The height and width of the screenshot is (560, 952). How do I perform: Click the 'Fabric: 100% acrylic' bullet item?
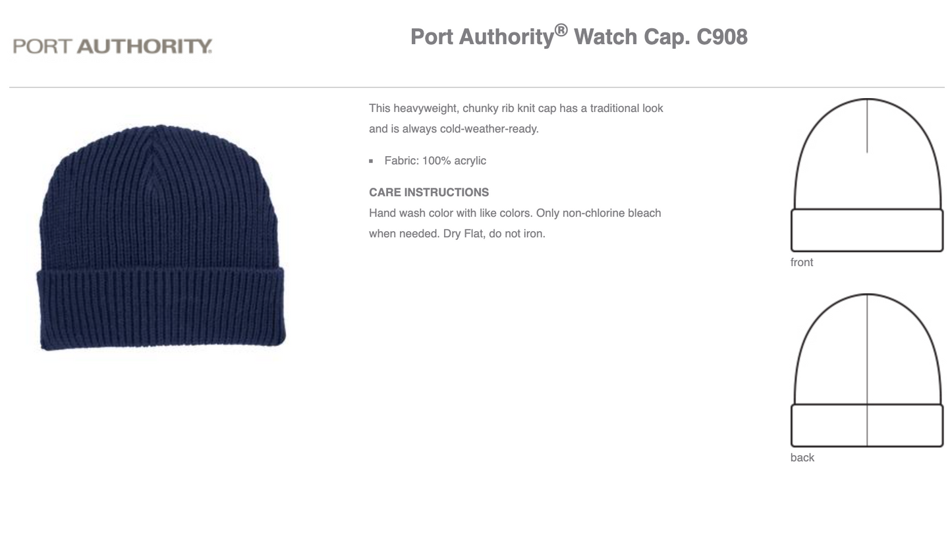pyautogui.click(x=435, y=161)
